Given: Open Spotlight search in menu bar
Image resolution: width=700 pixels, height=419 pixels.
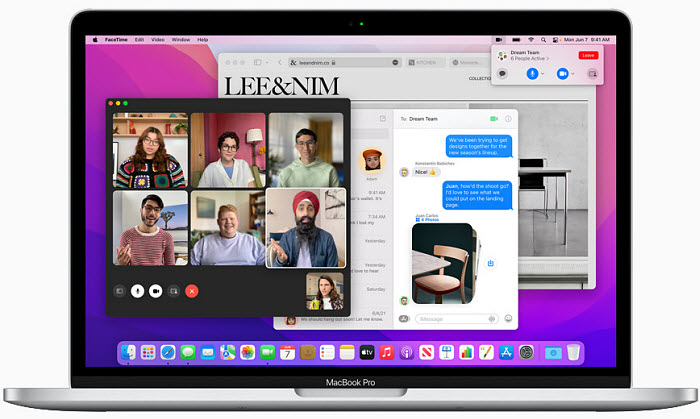Looking at the screenshot, I should click(x=543, y=40).
